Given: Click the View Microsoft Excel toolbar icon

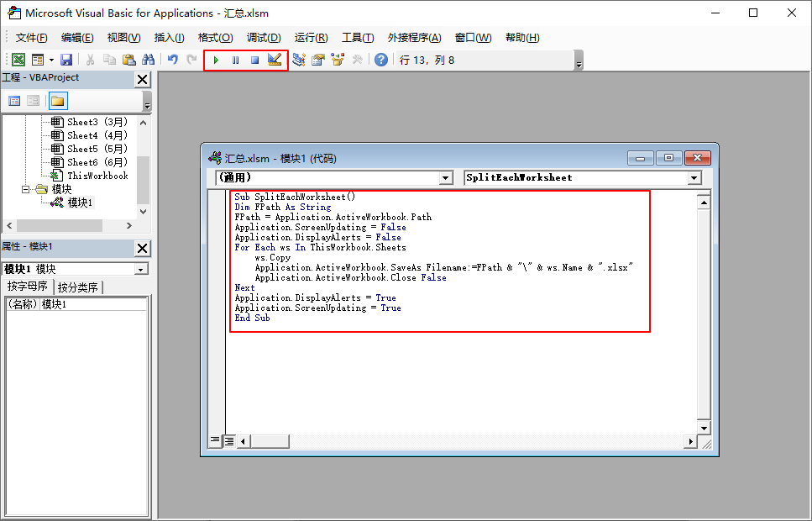Looking at the screenshot, I should click(x=18, y=60).
